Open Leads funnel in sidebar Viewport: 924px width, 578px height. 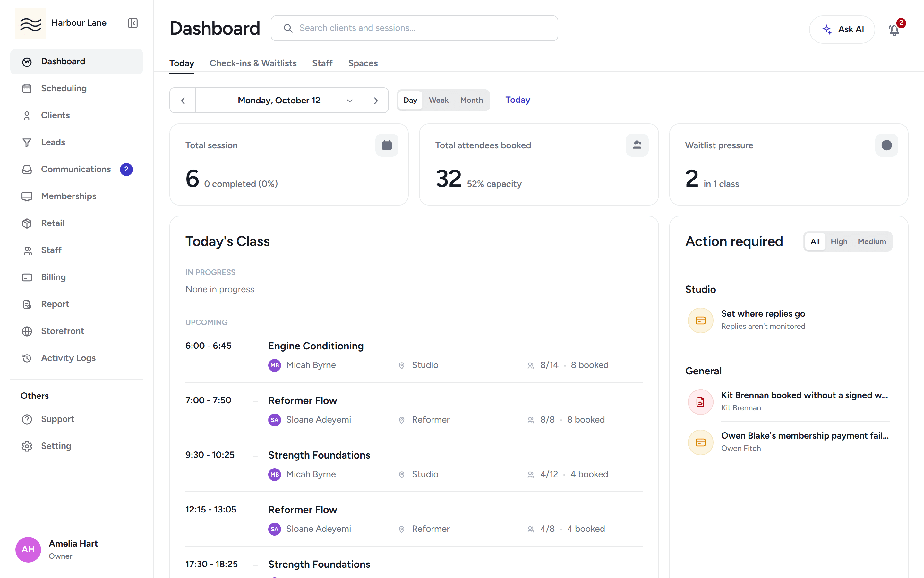[77, 142]
